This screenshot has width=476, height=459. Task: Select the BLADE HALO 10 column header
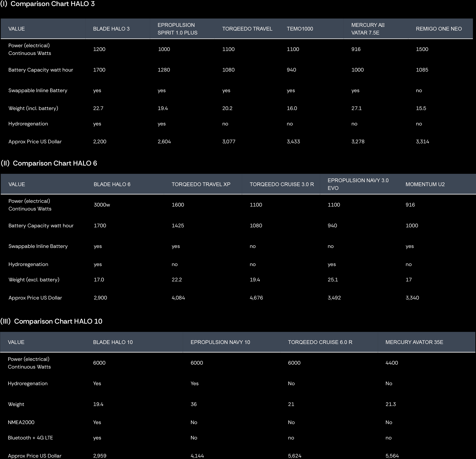pos(113,342)
